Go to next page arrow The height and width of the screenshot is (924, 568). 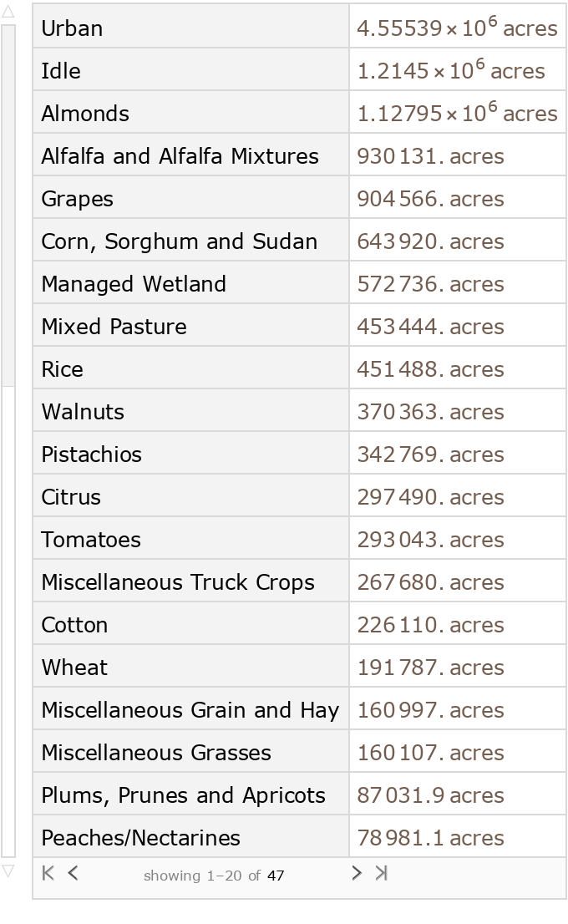point(357,873)
